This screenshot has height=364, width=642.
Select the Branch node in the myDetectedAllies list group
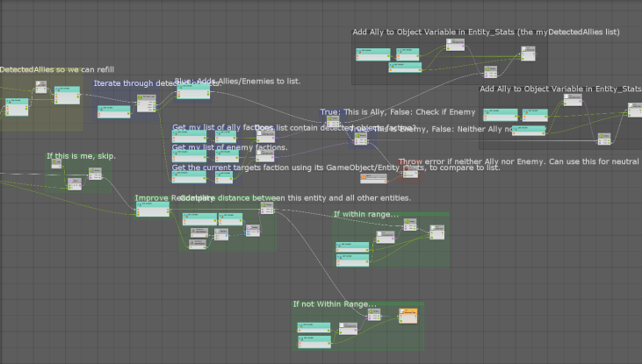coord(491,72)
